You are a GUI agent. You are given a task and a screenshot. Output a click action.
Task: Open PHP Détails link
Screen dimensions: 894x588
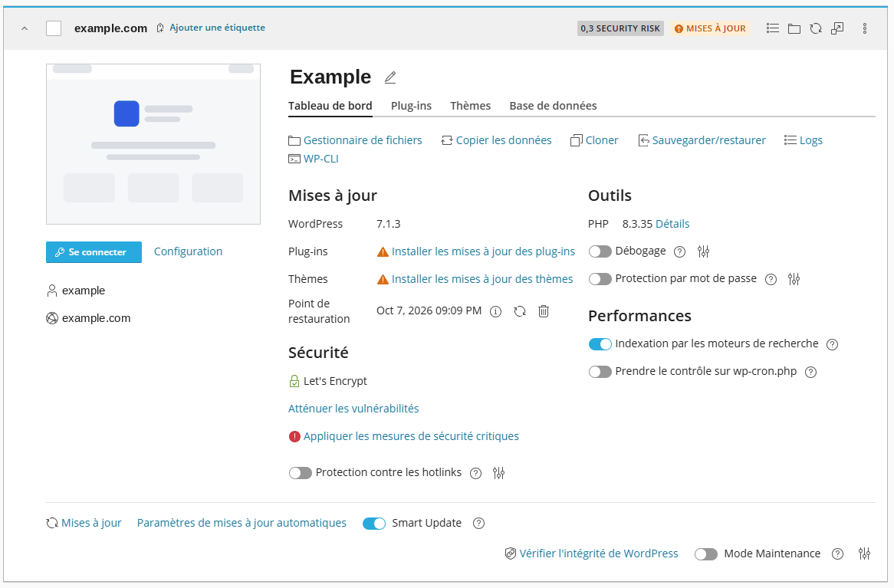pyautogui.click(x=672, y=224)
